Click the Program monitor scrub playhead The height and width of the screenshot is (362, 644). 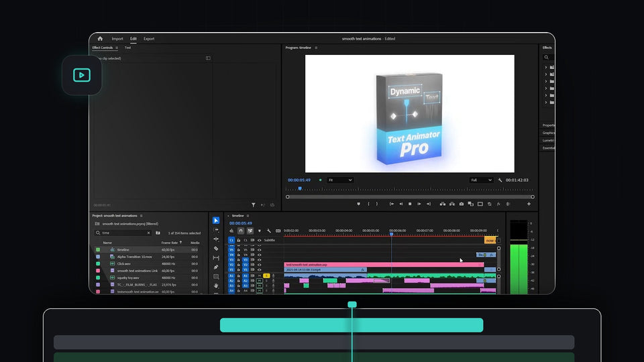(x=300, y=188)
